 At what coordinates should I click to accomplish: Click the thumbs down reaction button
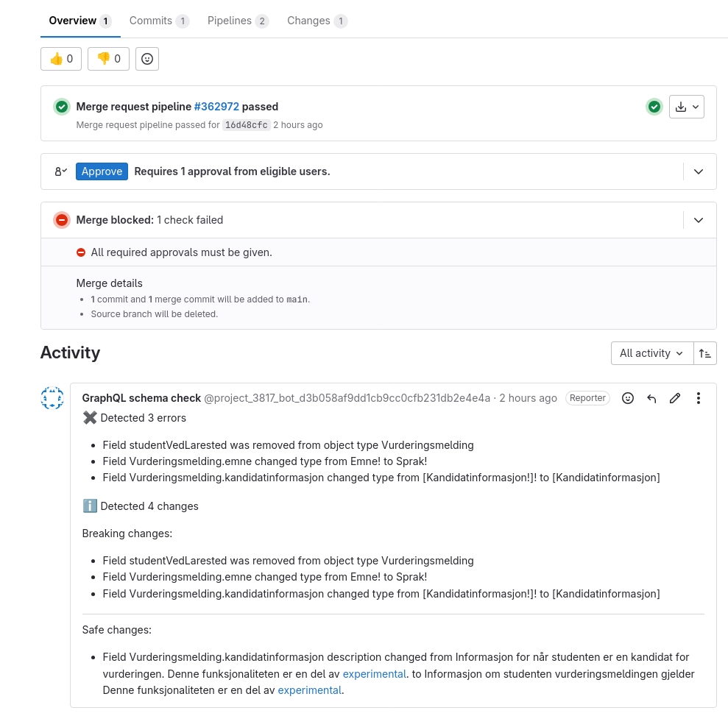[x=108, y=59]
